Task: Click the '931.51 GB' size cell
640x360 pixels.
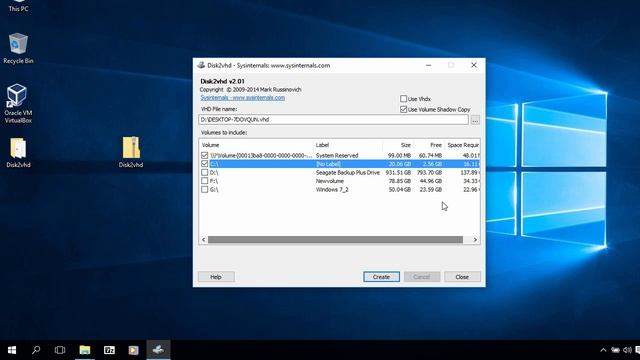Action: point(398,173)
